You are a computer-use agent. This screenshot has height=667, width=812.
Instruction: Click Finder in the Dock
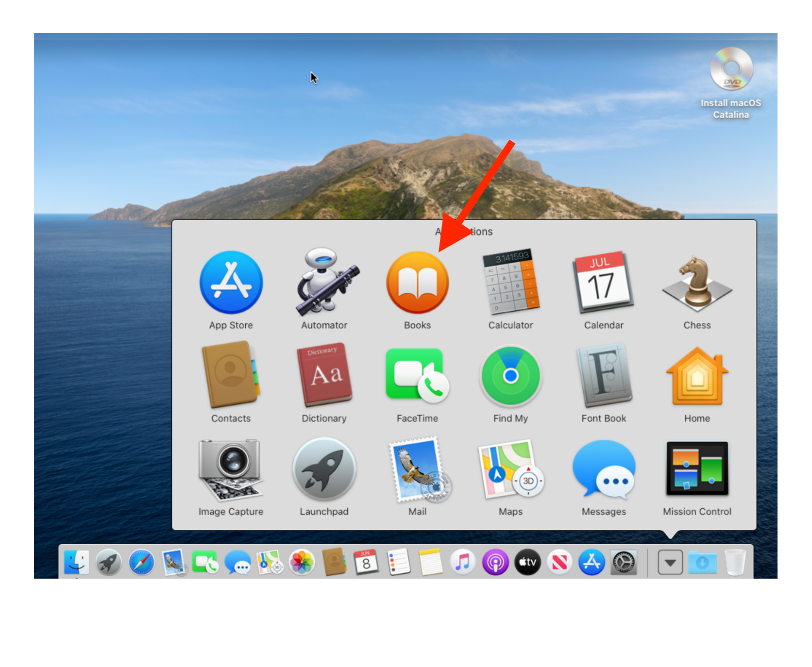pyautogui.click(x=77, y=562)
